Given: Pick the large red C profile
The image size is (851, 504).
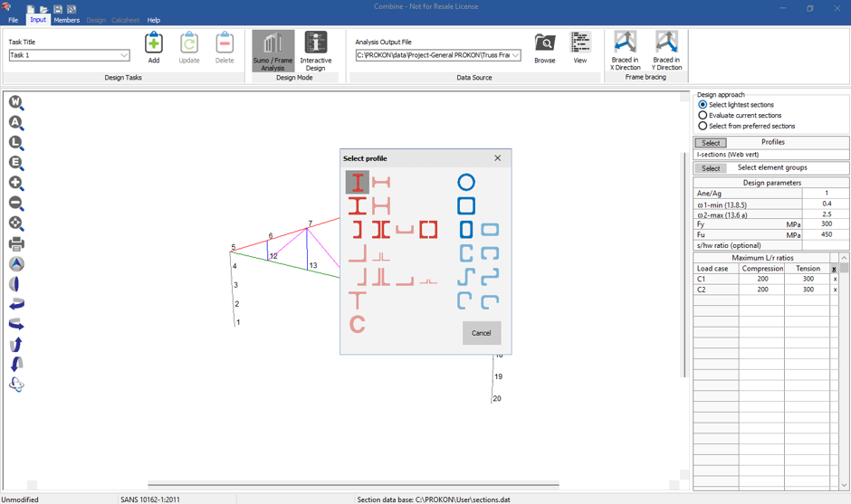Looking at the screenshot, I should [357, 325].
